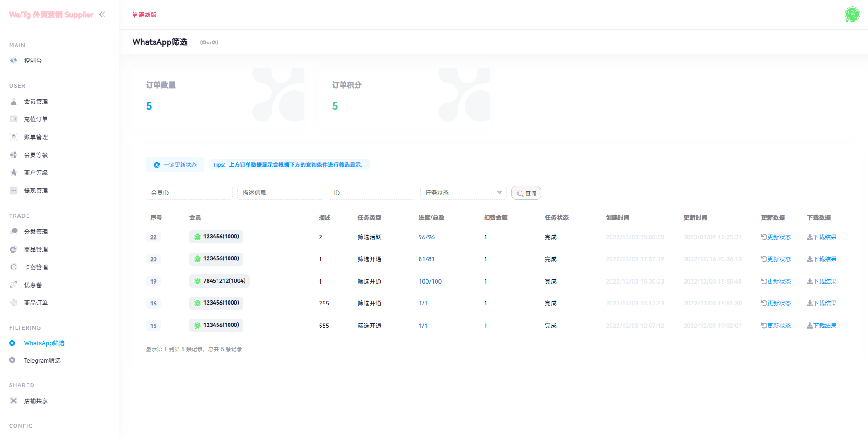The width and height of the screenshot is (868, 437).
Task: Download results for order 15
Action: [821, 326]
